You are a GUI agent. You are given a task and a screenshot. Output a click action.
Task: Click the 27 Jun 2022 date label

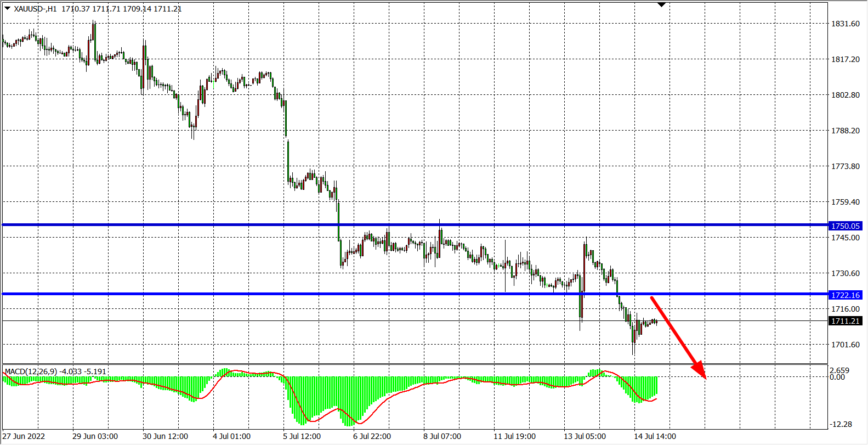point(24,436)
